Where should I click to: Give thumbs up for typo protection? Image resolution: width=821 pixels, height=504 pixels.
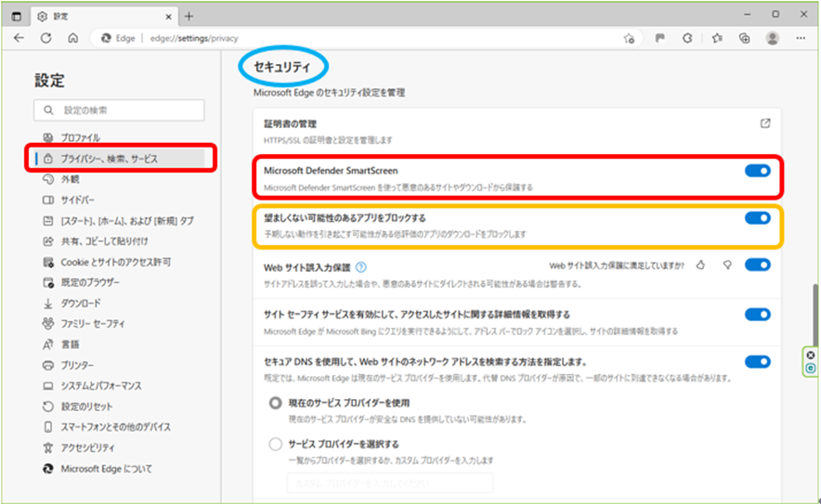700,265
